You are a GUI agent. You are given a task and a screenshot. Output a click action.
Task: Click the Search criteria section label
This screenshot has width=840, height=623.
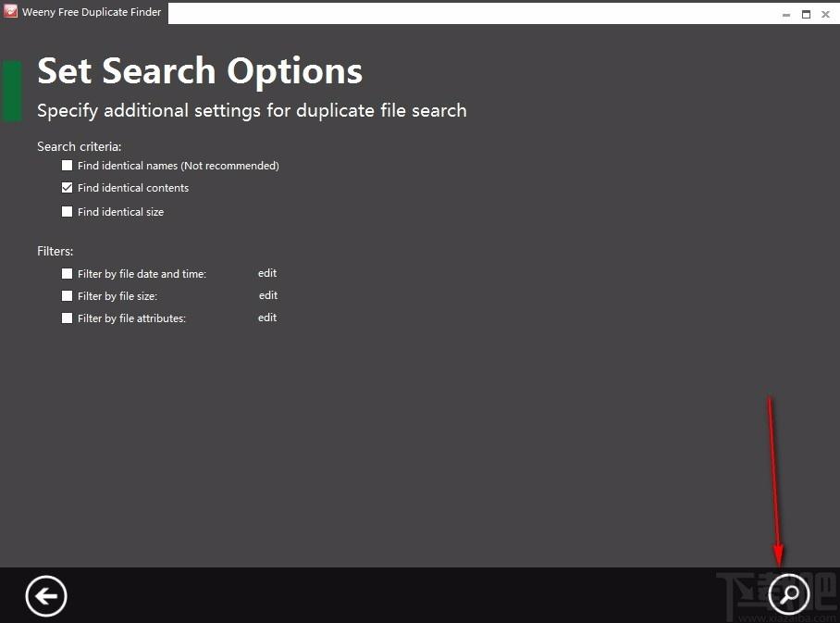click(79, 146)
